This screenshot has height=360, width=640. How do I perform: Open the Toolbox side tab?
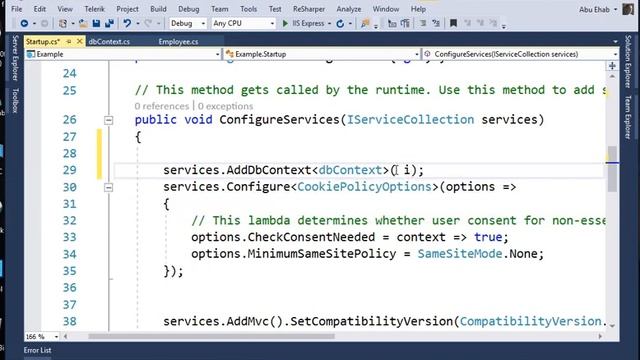(x=15, y=100)
